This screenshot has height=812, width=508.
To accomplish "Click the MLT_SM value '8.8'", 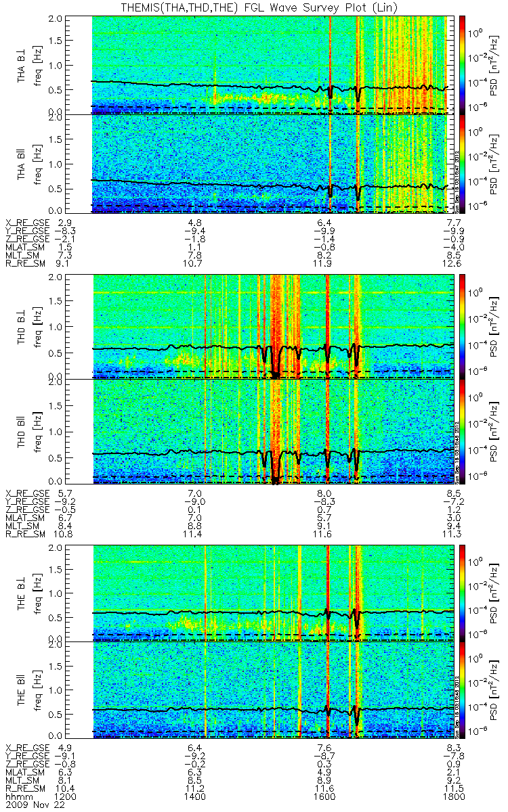I will tap(196, 527).
